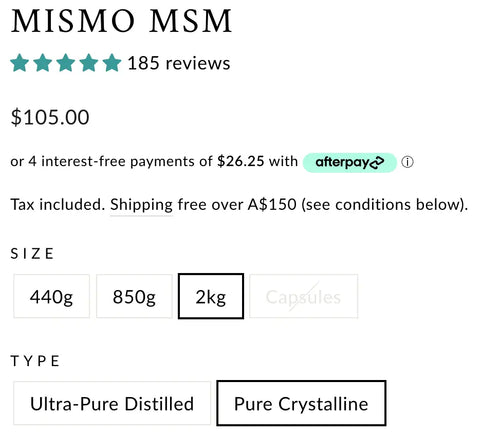Click the second rating star
This screenshot has height=434, width=480.
click(43, 63)
